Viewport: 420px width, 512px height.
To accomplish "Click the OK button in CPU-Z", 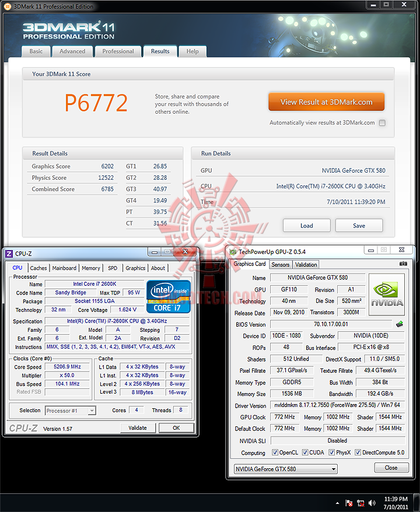I will click(x=176, y=428).
